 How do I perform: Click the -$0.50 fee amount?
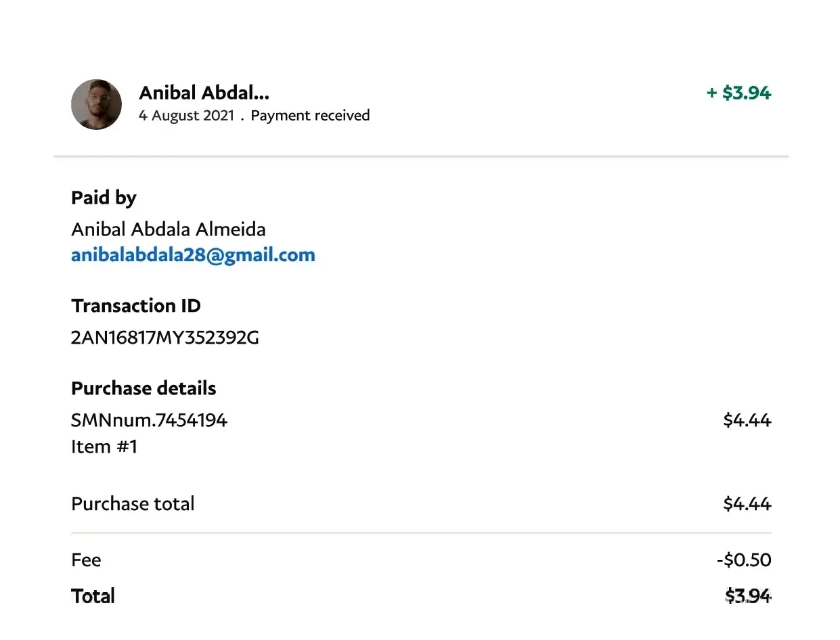(x=743, y=560)
